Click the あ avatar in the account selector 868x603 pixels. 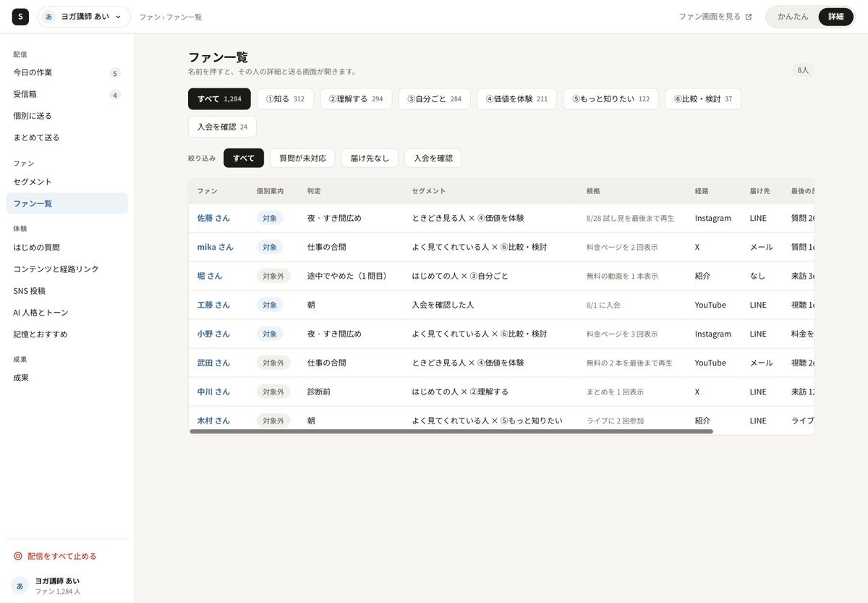click(49, 17)
